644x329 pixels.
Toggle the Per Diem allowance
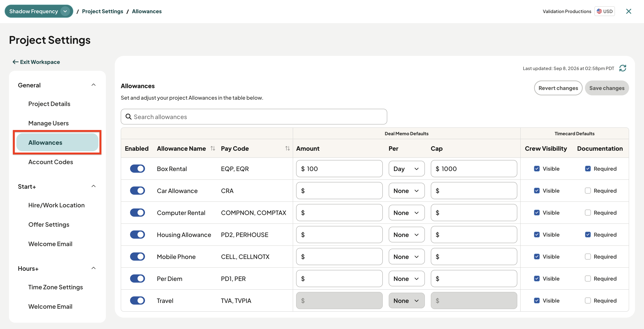click(x=137, y=279)
